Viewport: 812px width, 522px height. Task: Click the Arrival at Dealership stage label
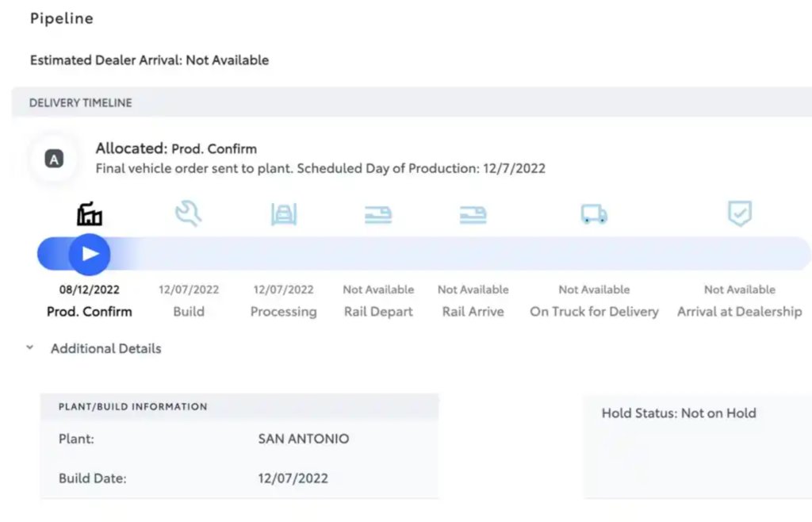point(740,312)
